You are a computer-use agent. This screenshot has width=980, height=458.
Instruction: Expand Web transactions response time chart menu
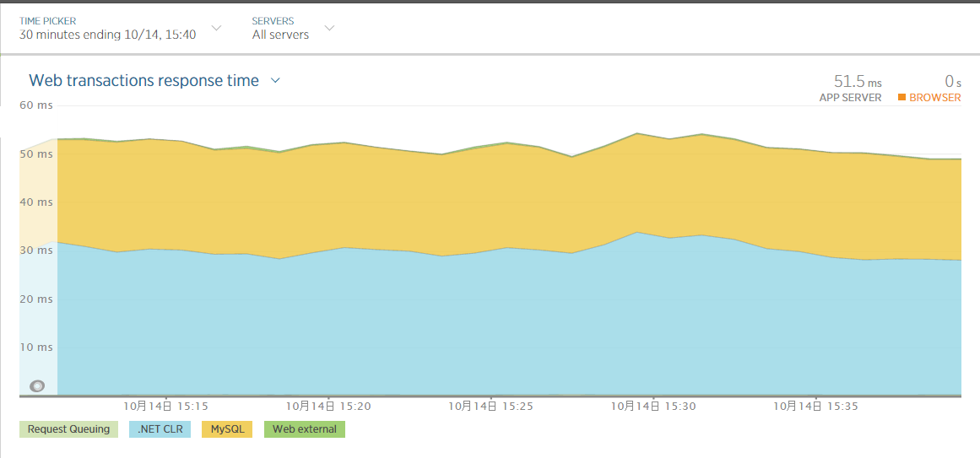point(275,80)
